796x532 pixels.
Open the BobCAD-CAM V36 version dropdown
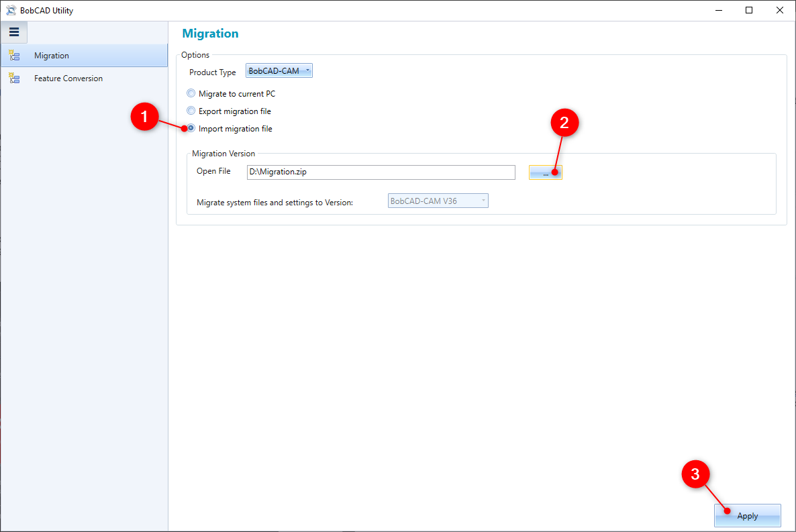tap(438, 201)
